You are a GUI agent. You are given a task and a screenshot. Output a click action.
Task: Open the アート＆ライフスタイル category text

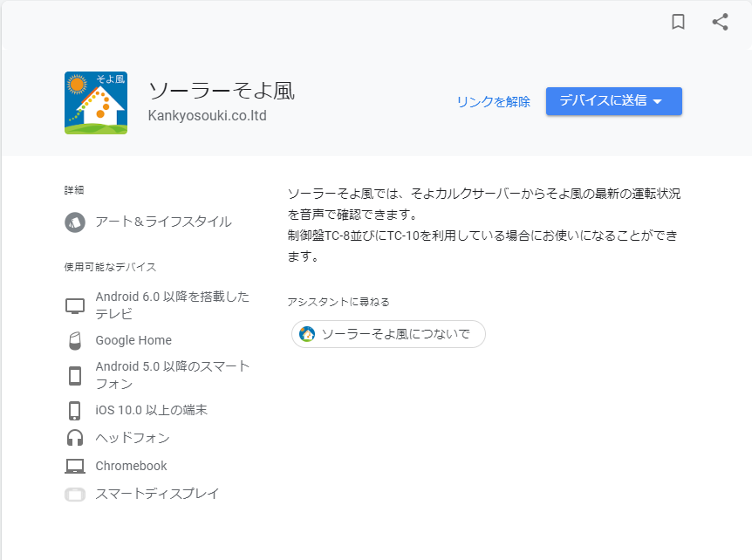coord(163,222)
